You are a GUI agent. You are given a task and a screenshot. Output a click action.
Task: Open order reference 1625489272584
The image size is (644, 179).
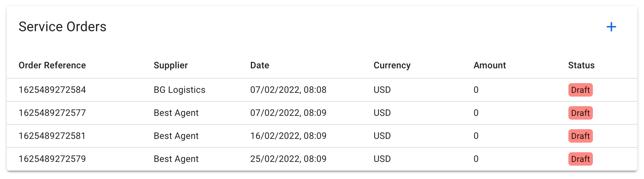click(x=52, y=90)
